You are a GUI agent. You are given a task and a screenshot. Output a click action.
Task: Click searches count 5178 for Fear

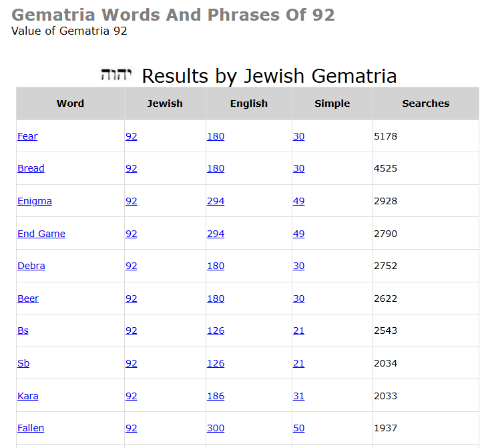coord(386,136)
